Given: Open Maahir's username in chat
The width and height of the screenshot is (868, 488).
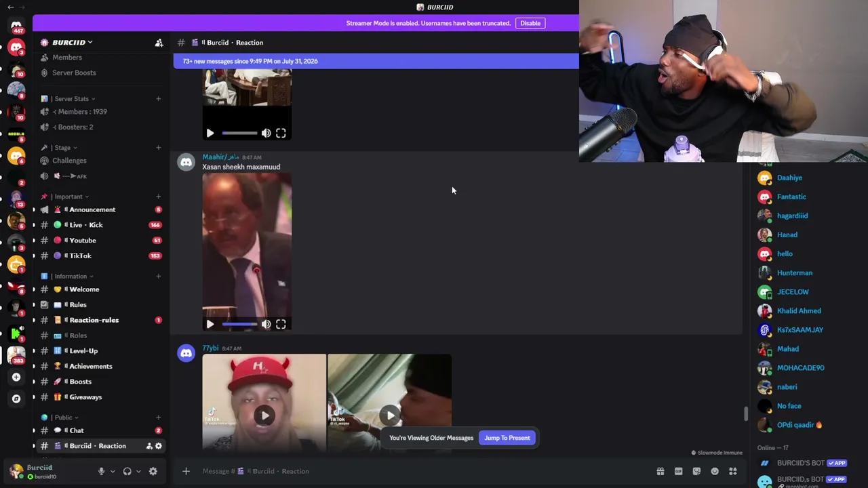Looking at the screenshot, I should [x=220, y=157].
